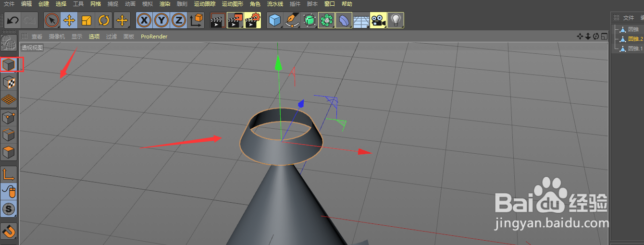Switch to Edges mode
The height and width of the screenshot is (245, 644).
click(9, 135)
